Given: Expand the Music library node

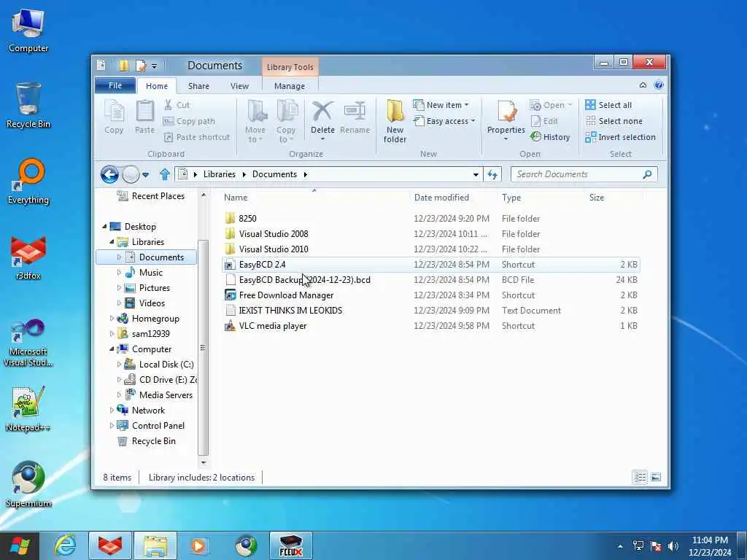Looking at the screenshot, I should 119,273.
